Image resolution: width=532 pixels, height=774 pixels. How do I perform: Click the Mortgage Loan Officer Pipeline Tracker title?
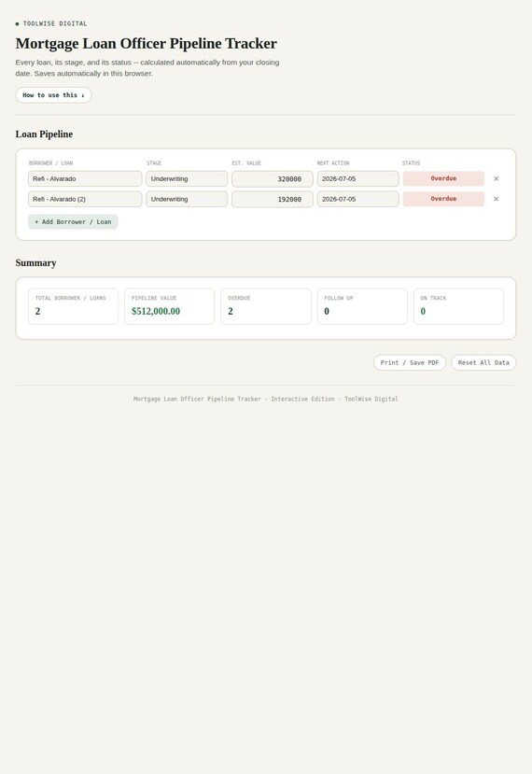[147, 44]
